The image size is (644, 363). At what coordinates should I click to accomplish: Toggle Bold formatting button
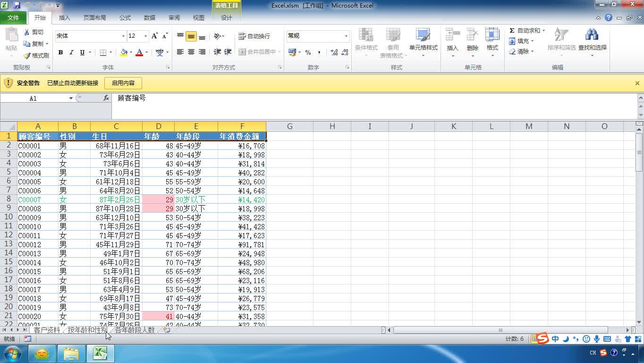click(60, 52)
